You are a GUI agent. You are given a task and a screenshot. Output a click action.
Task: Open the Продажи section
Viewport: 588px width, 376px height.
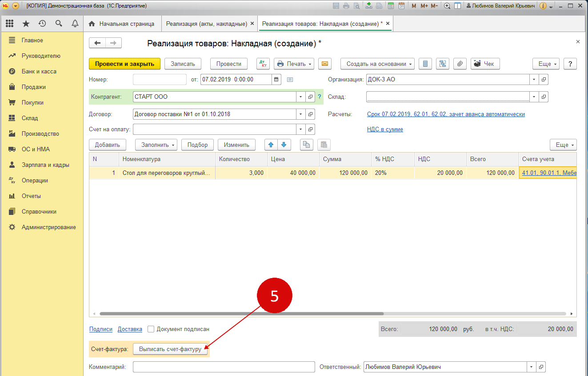34,87
